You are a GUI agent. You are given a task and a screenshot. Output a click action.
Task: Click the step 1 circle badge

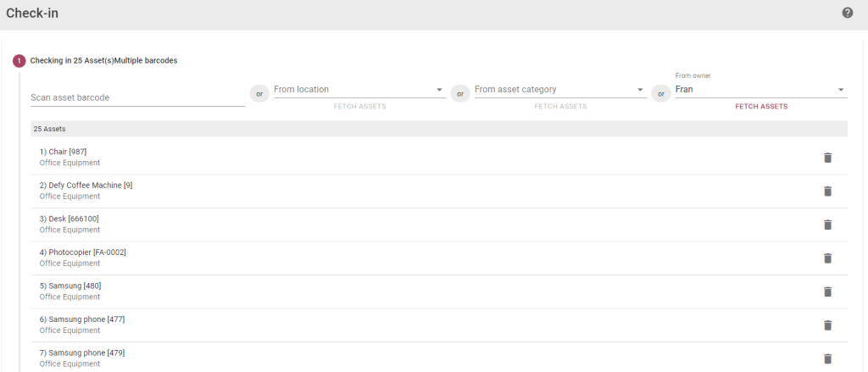[x=19, y=61]
